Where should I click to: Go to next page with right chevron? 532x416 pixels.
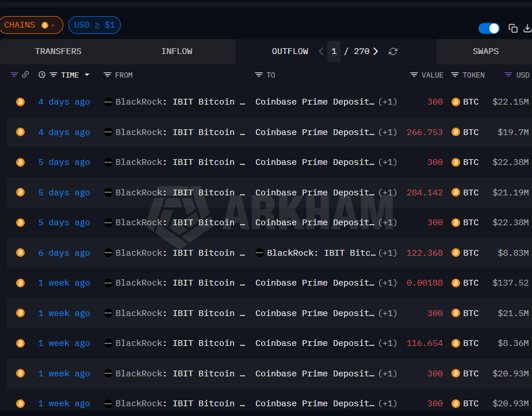pyautogui.click(x=376, y=52)
